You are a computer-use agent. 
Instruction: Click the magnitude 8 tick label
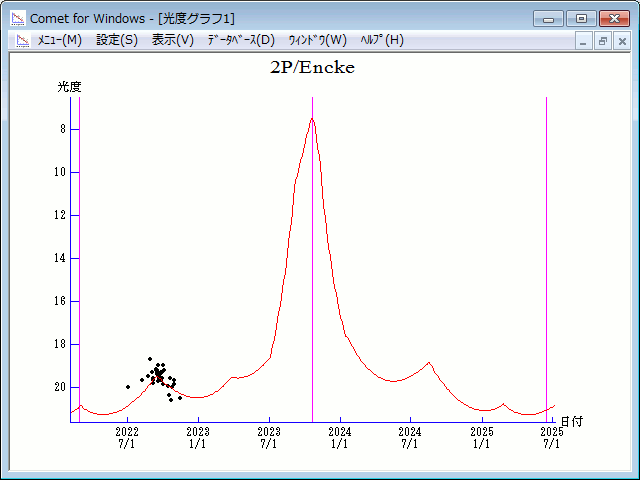click(62, 129)
